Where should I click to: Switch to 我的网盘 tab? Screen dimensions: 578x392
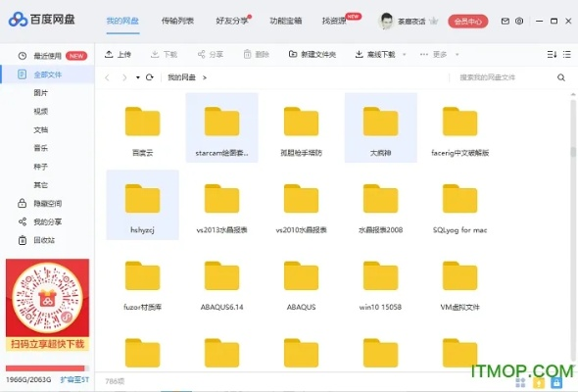[x=122, y=21]
